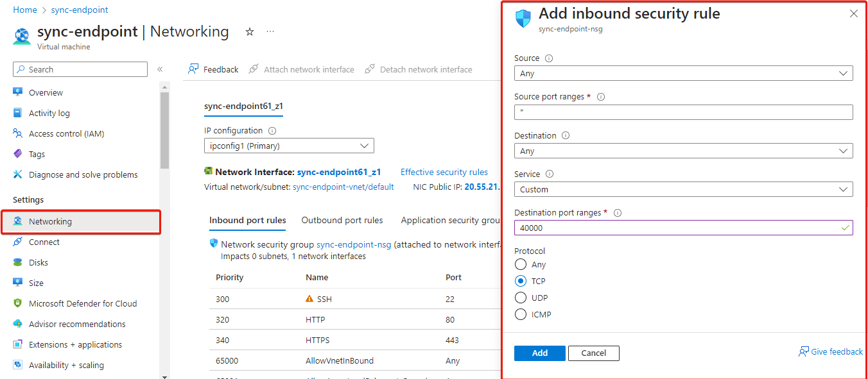This screenshot has width=868, height=379.
Task: Click the Tags icon in sidebar
Action: (x=18, y=154)
